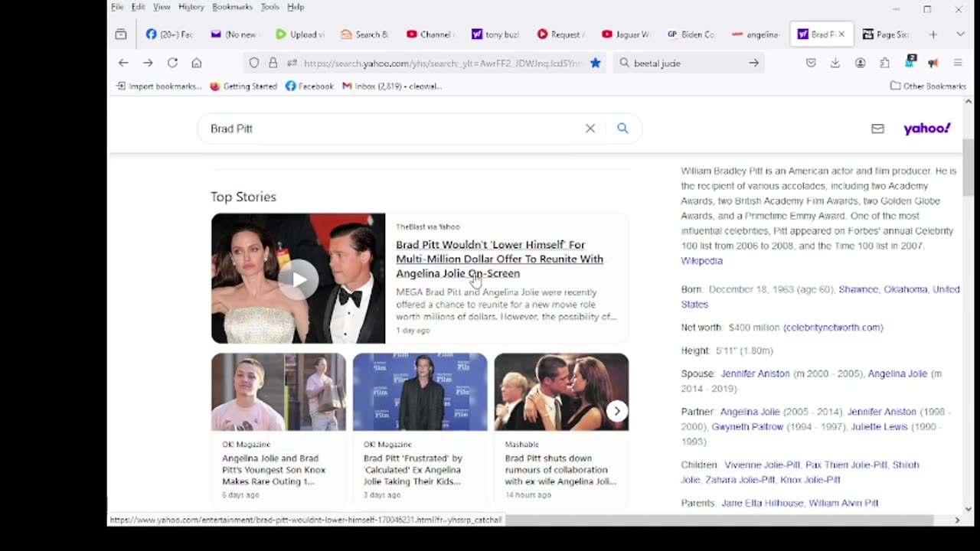Open the tracking protection shield icon
This screenshot has width=980, height=551.
[254, 63]
